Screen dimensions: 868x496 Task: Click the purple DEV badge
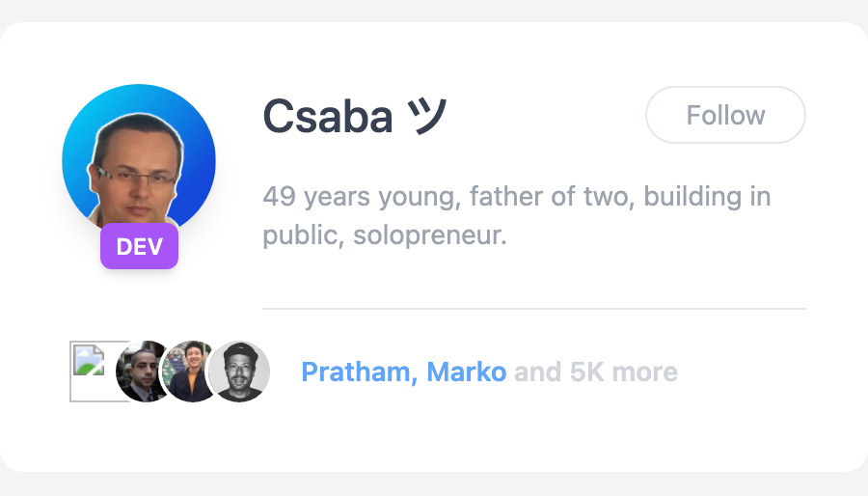pos(139,247)
